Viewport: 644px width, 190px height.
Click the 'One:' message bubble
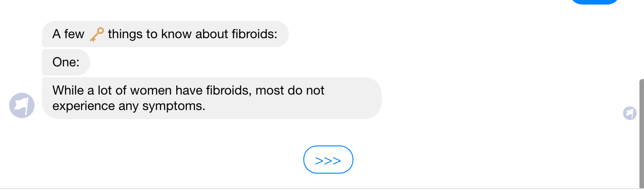click(x=66, y=62)
